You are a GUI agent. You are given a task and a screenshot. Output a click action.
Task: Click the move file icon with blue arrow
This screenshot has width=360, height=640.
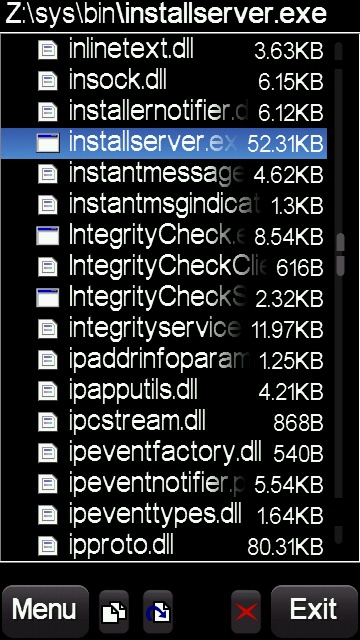(x=158, y=611)
